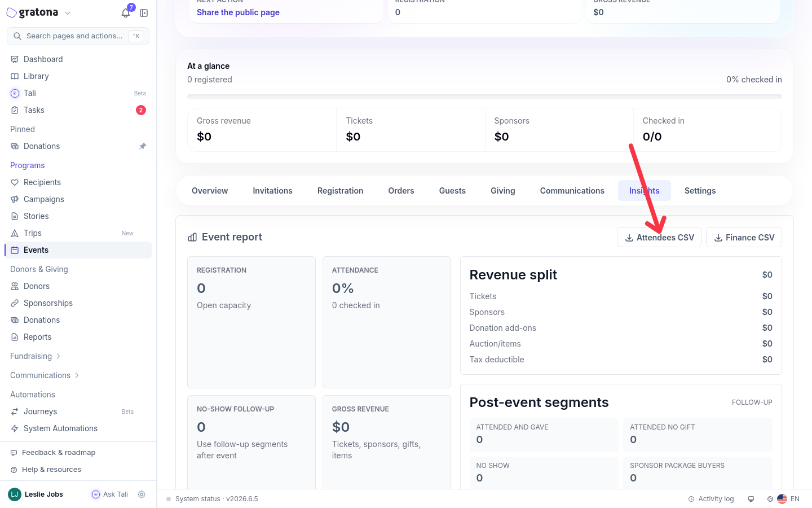
Task: Open the Settings tab
Action: (x=700, y=191)
